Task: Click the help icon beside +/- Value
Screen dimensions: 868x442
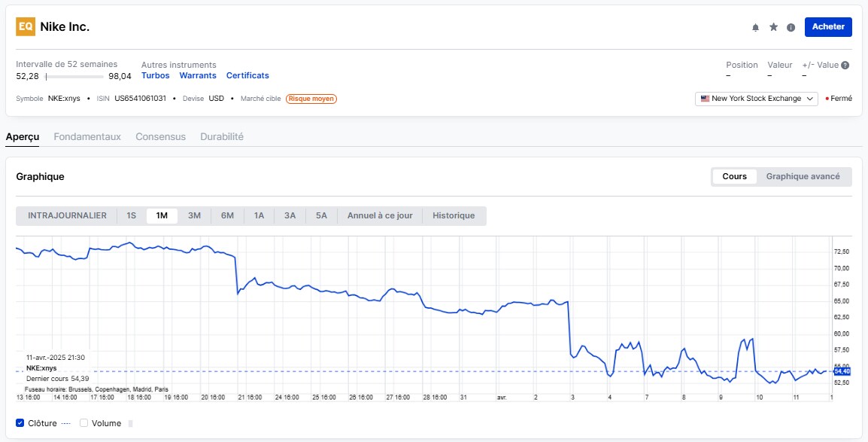Action: [x=845, y=66]
